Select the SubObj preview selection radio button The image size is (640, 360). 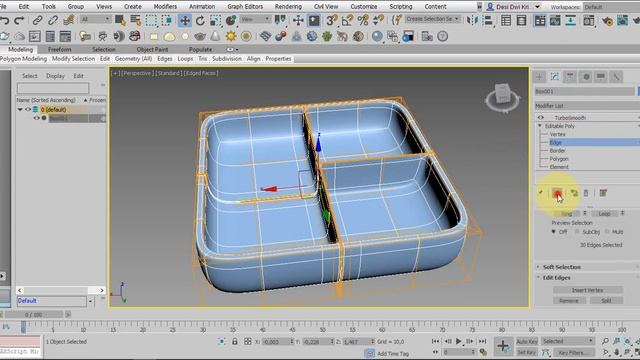click(x=577, y=231)
